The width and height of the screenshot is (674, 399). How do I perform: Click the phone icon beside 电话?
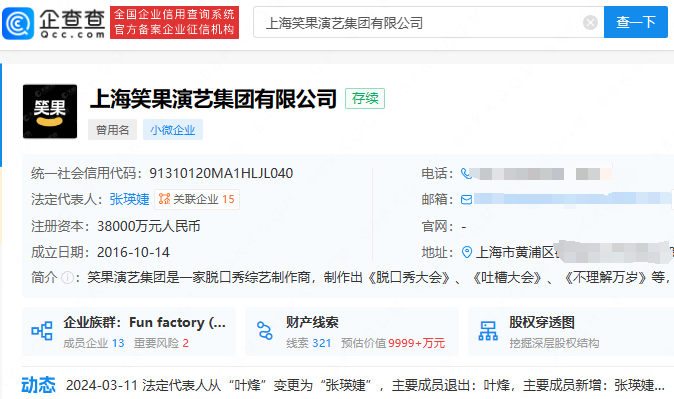click(466, 173)
